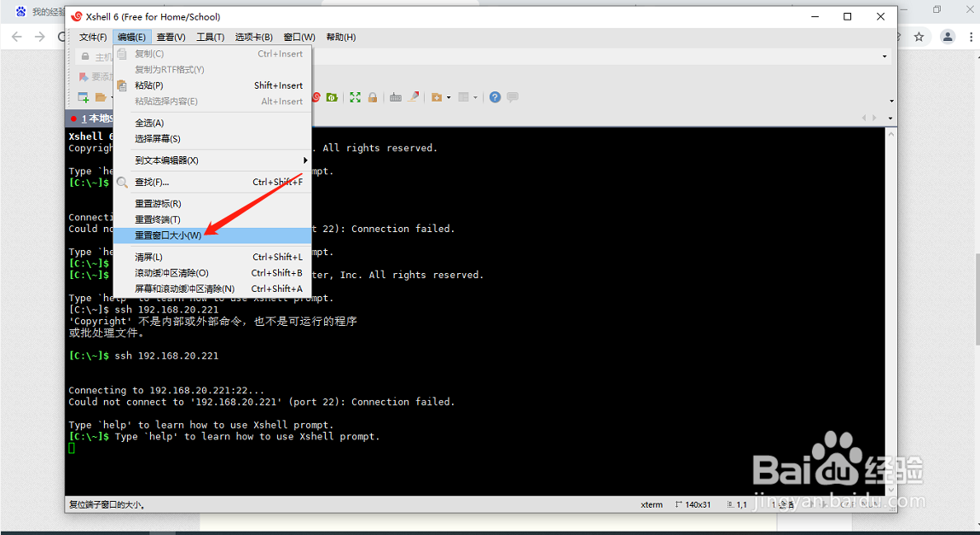Choose 选择屏幕(S) menu entry

pos(212,139)
